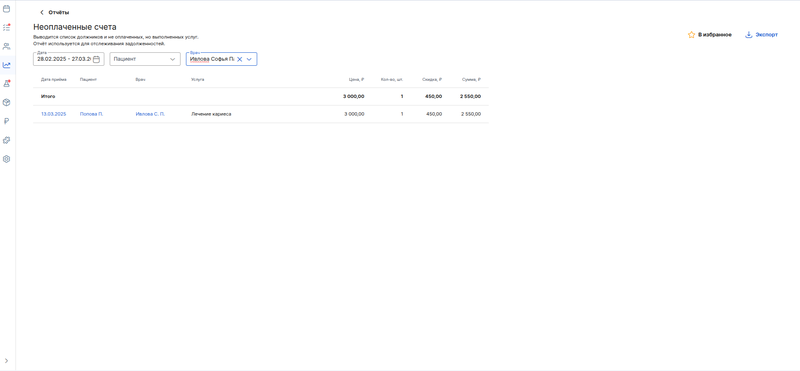Screen dimensions: 800x371
Task: Click the download icon beside Экспорт
Action: coord(748,35)
